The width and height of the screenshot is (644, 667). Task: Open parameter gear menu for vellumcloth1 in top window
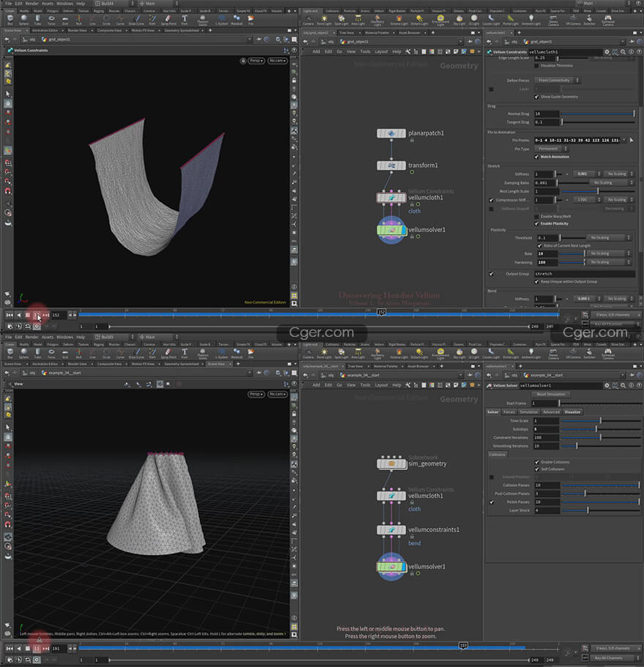607,52
